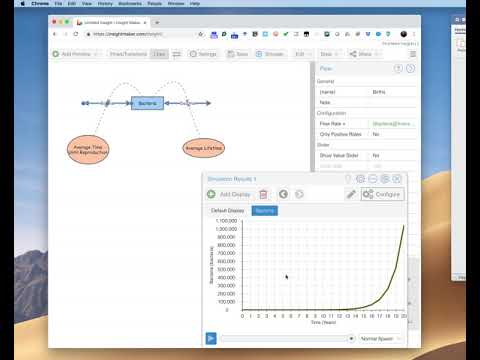Click the pencil edit display icon
The height and width of the screenshot is (360, 480).
point(351,194)
